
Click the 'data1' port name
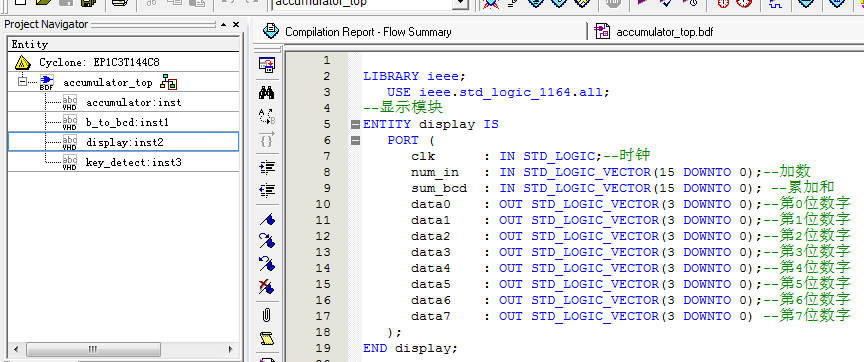431,220
